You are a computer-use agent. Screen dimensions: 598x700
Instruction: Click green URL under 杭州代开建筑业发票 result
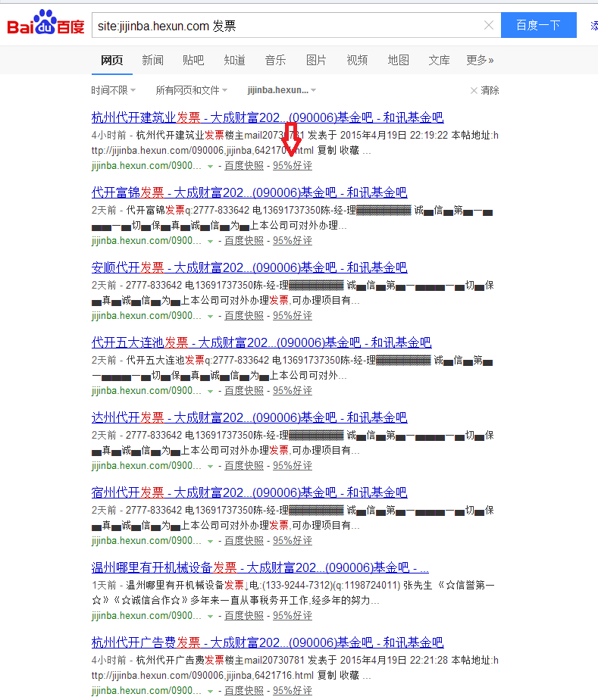pos(146,166)
